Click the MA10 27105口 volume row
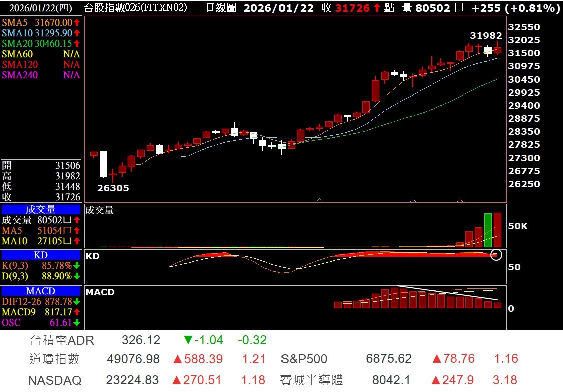563x392 pixels. 41,241
